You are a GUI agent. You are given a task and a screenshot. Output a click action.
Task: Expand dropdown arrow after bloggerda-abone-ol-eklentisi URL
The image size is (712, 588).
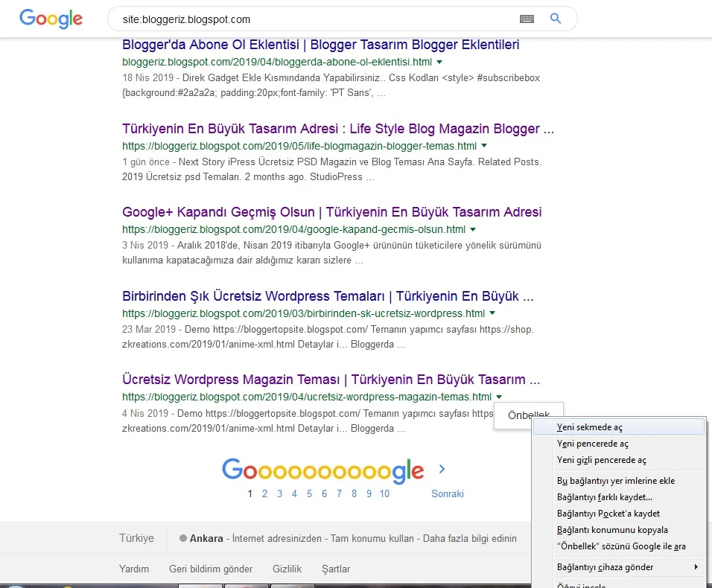pyautogui.click(x=439, y=63)
